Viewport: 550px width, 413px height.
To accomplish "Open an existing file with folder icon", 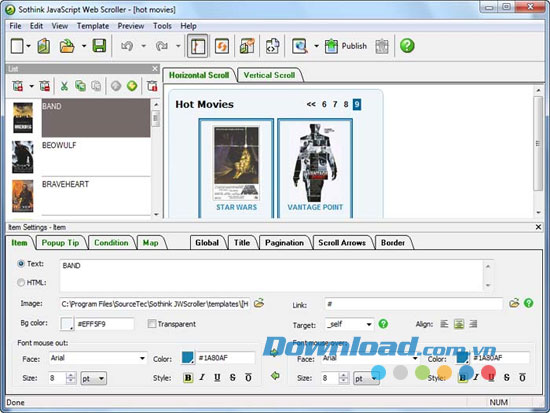I will (67, 46).
